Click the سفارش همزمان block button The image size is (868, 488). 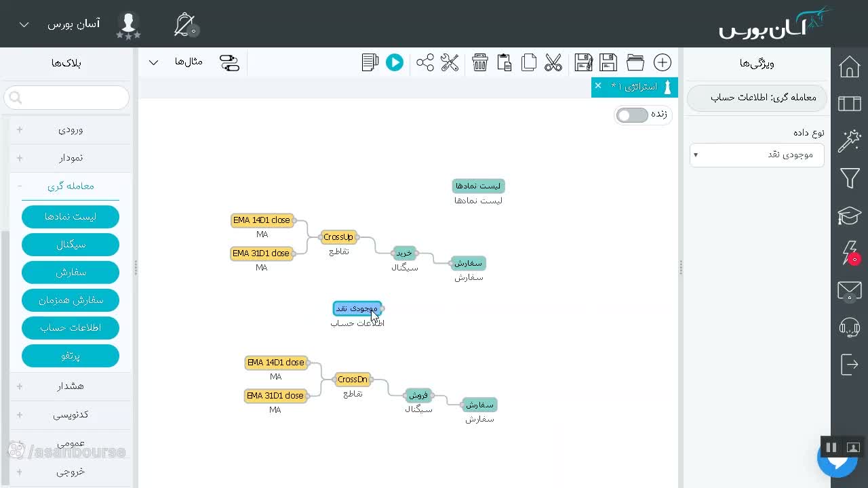71,300
